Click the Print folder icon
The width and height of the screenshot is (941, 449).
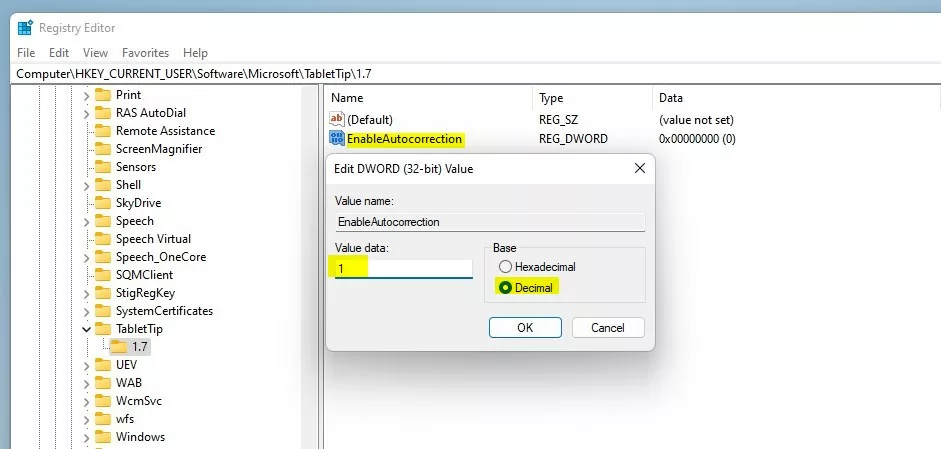103,95
